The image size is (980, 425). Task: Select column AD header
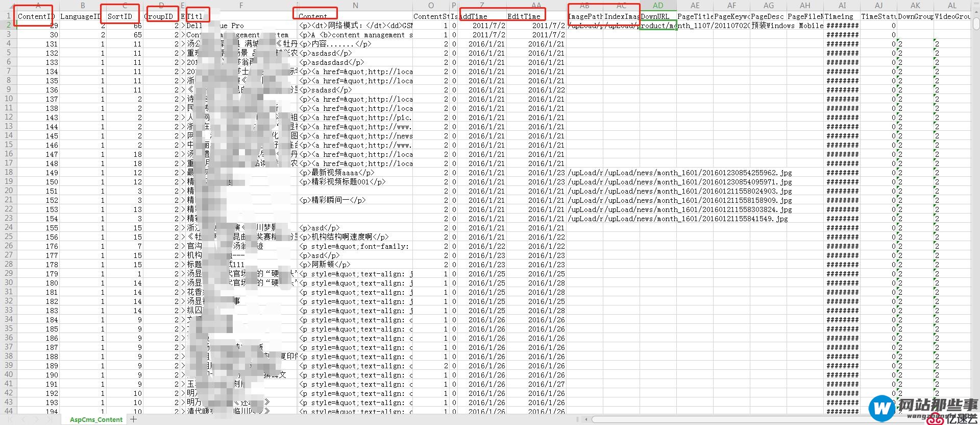[x=658, y=5]
